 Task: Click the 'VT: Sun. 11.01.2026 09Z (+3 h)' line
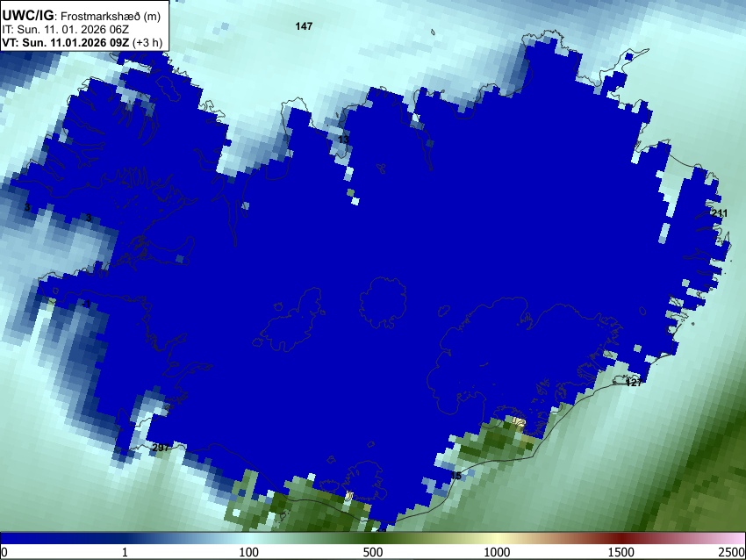click(x=82, y=42)
